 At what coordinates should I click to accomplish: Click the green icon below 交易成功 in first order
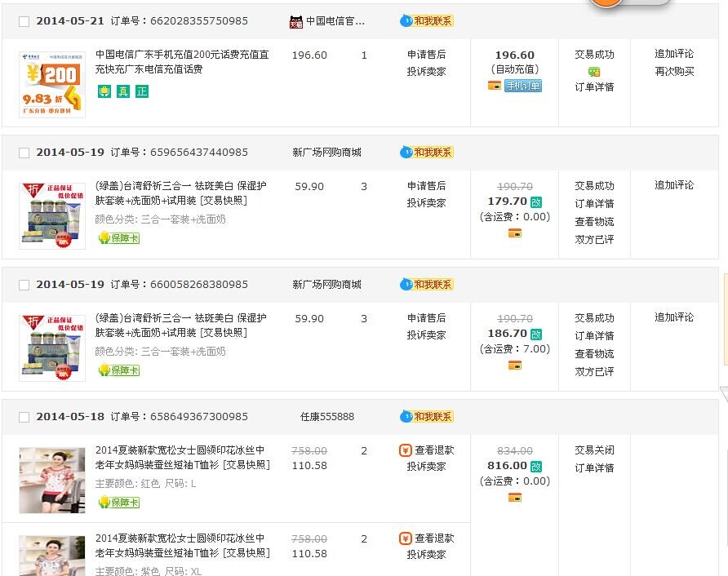(594, 71)
